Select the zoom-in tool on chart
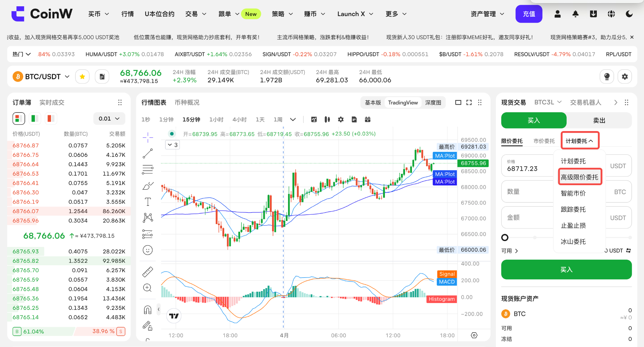Screen dimensions: 644x347 pyautogui.click(x=147, y=288)
